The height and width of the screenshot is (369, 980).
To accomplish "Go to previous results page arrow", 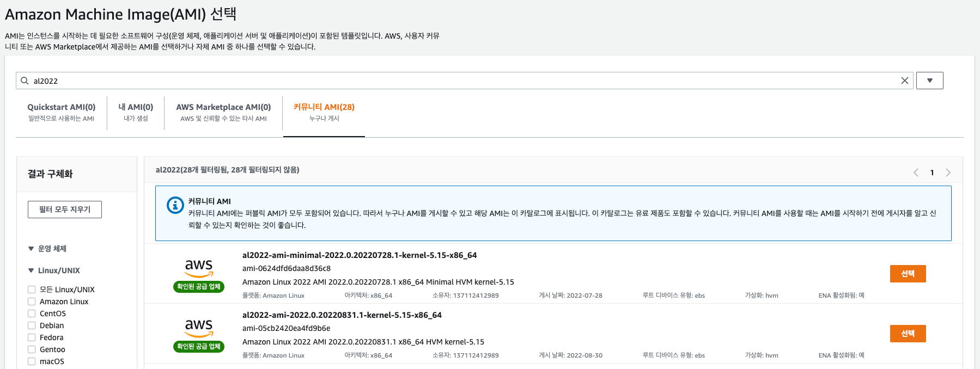I will point(916,173).
